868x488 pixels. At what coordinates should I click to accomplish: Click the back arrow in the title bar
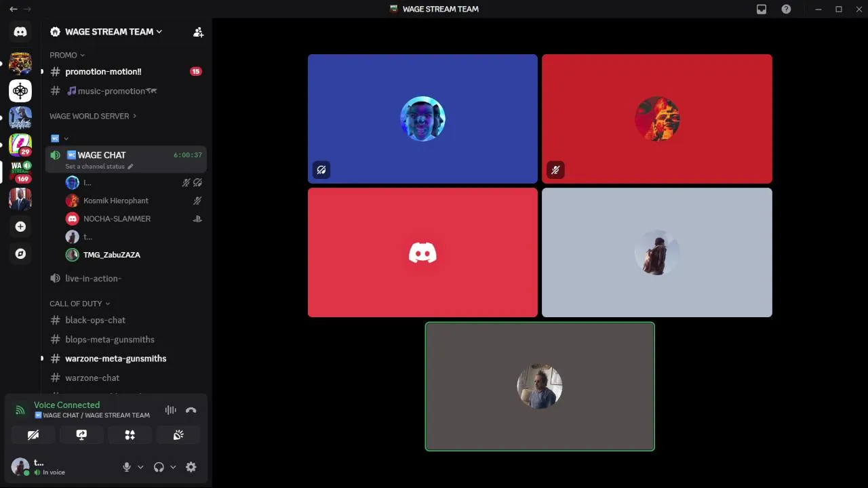tap(13, 9)
